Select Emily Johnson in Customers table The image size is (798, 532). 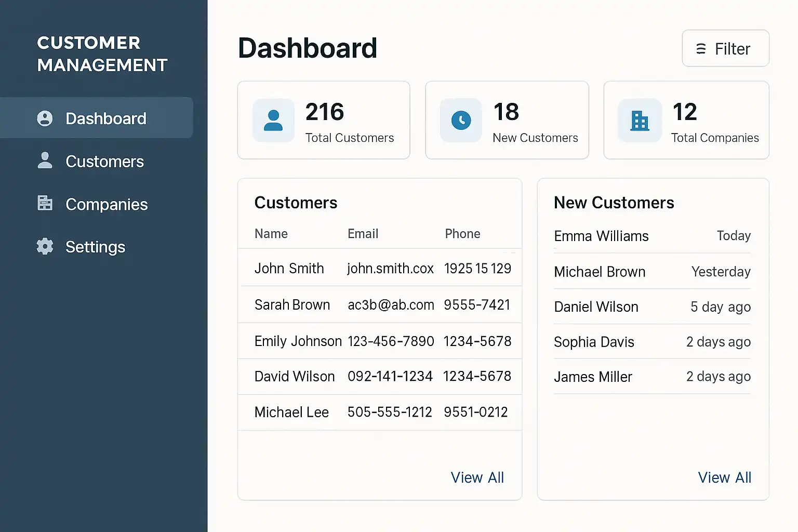pos(298,341)
